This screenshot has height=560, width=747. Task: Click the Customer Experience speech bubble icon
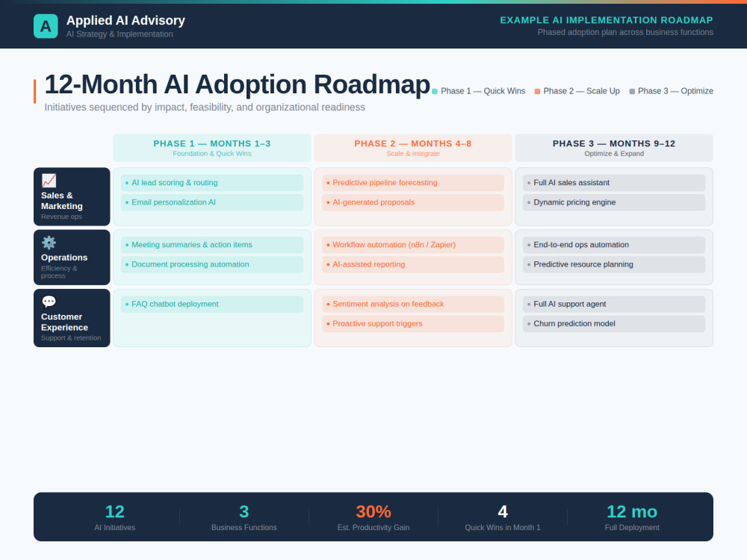tap(49, 302)
